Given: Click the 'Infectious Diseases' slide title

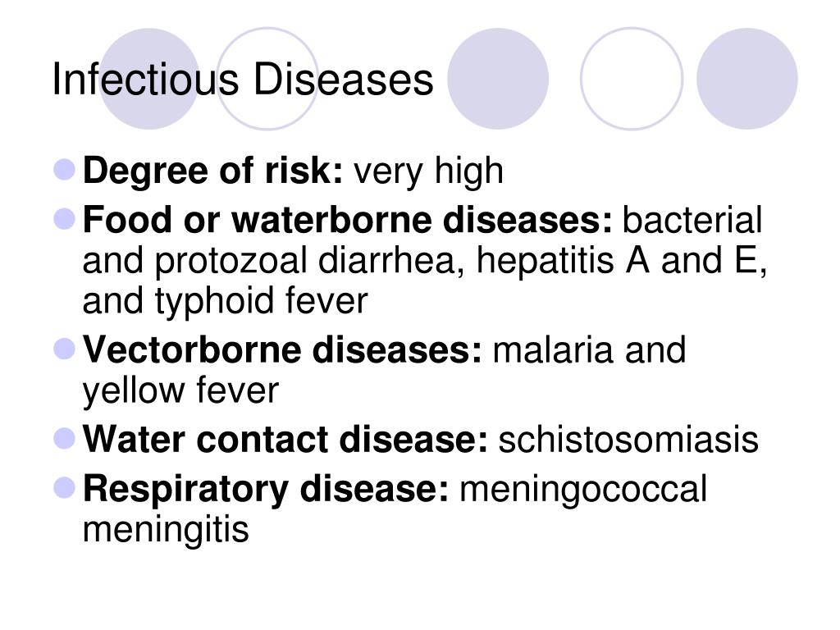Looking at the screenshot, I should [x=242, y=80].
